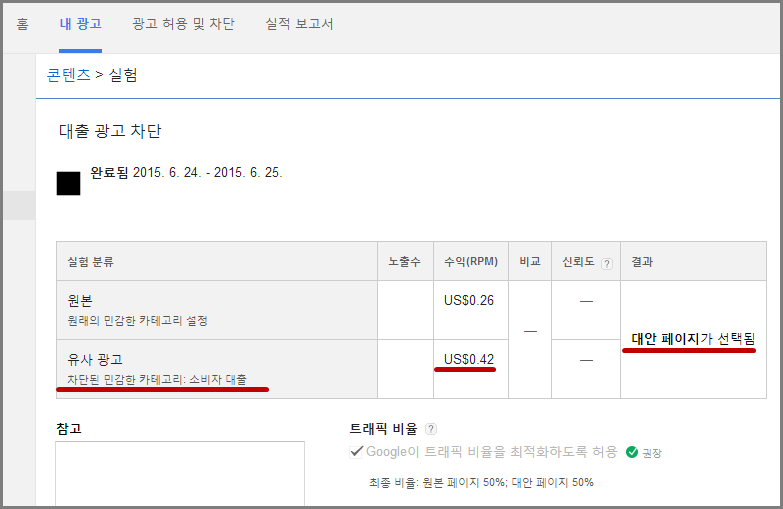
Task: Select the 내 광고 tab
Action: tap(80, 23)
